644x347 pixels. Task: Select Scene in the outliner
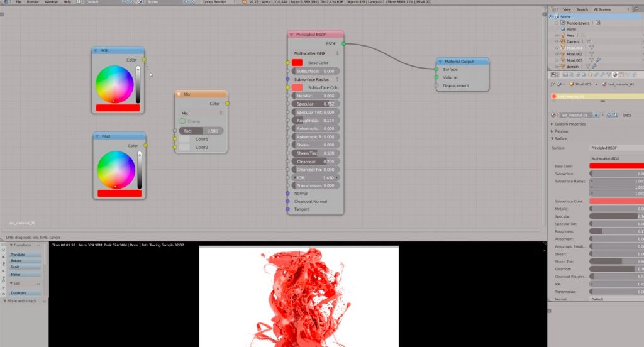tap(565, 17)
